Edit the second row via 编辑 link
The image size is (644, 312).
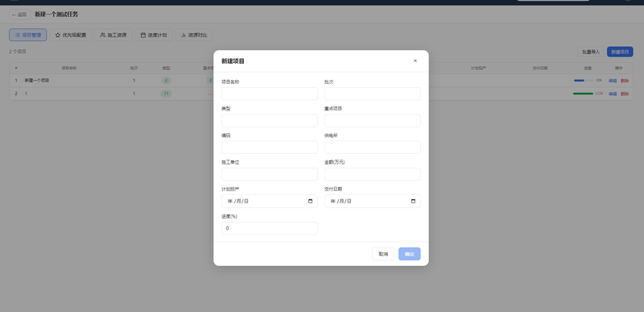613,94
